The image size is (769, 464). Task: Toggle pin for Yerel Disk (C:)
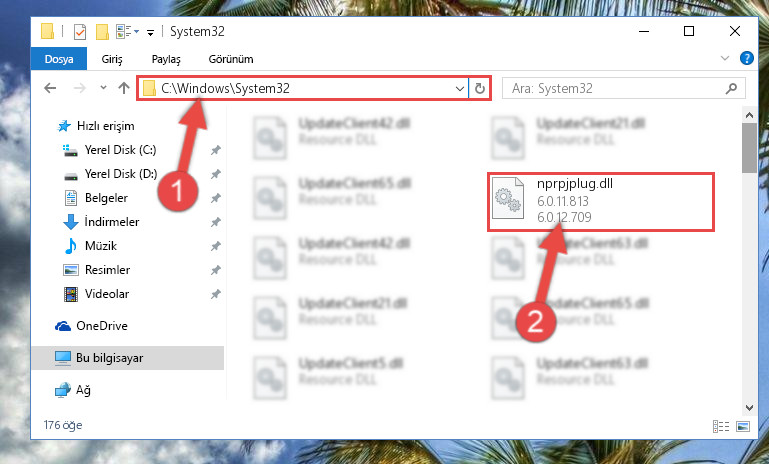click(215, 150)
